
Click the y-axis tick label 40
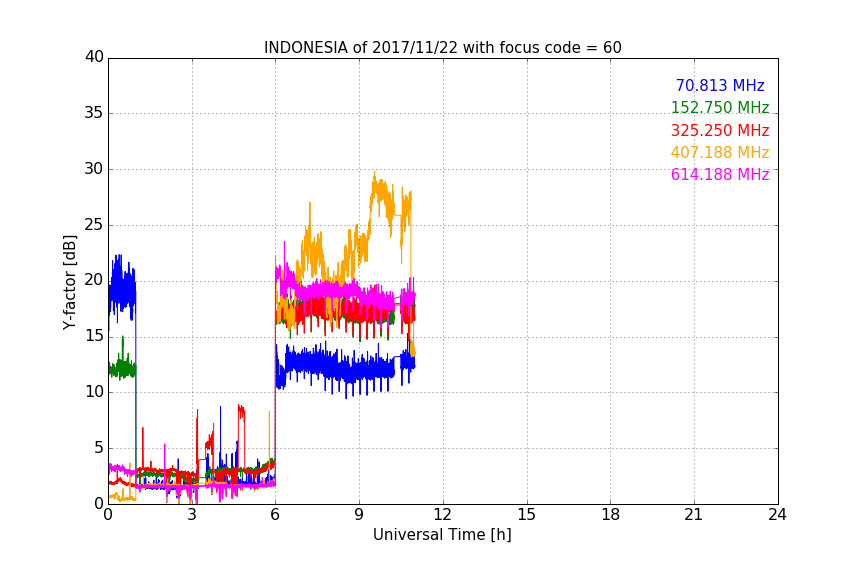[94, 57]
